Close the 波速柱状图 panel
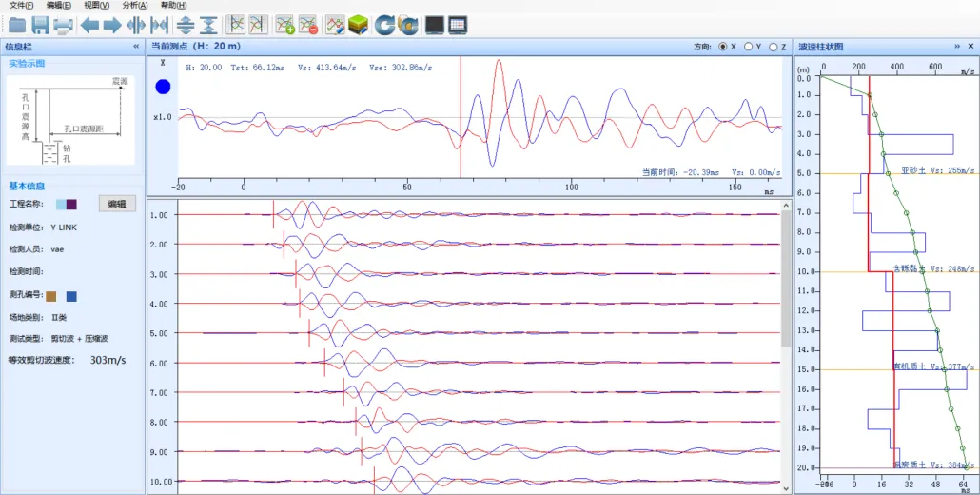This screenshot has height=495, width=980. click(x=970, y=46)
